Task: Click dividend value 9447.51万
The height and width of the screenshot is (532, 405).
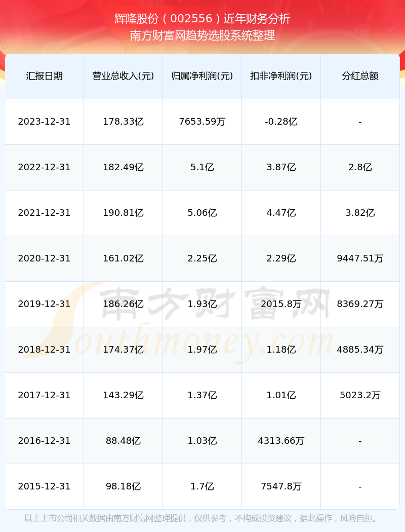Action: 360,258
